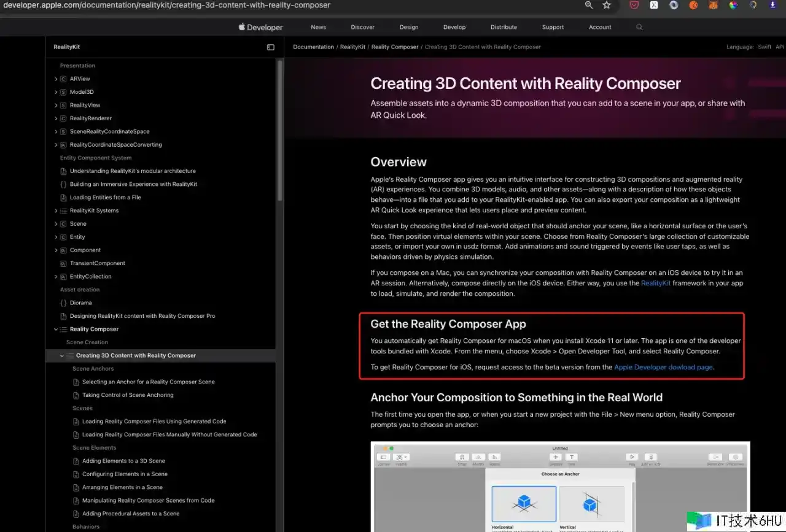Collapse the Reality Composer section

click(x=56, y=330)
